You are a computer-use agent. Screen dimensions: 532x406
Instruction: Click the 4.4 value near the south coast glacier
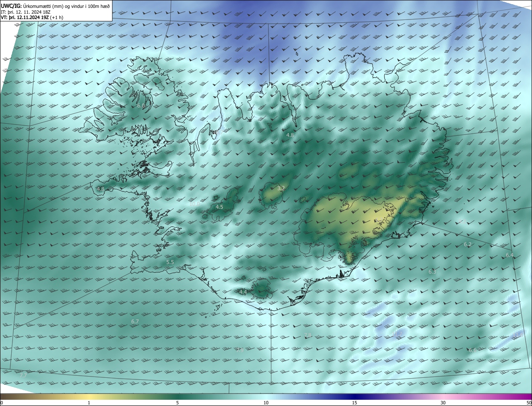243,292
